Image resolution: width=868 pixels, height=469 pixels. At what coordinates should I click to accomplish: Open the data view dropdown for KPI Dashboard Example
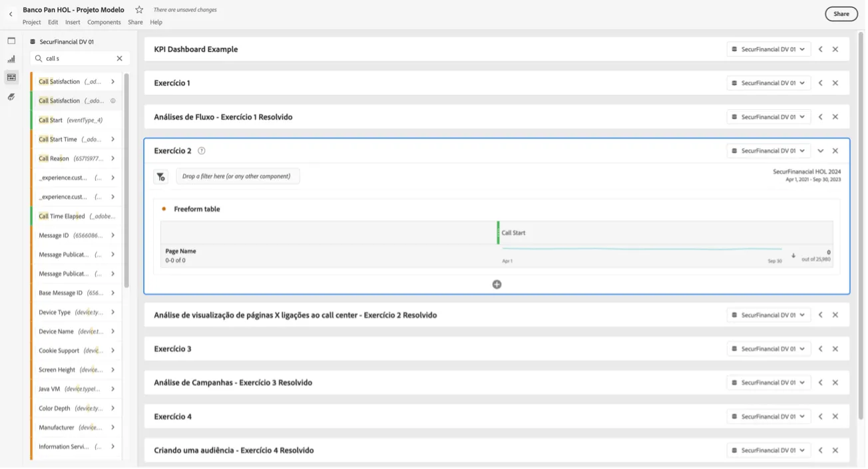769,49
